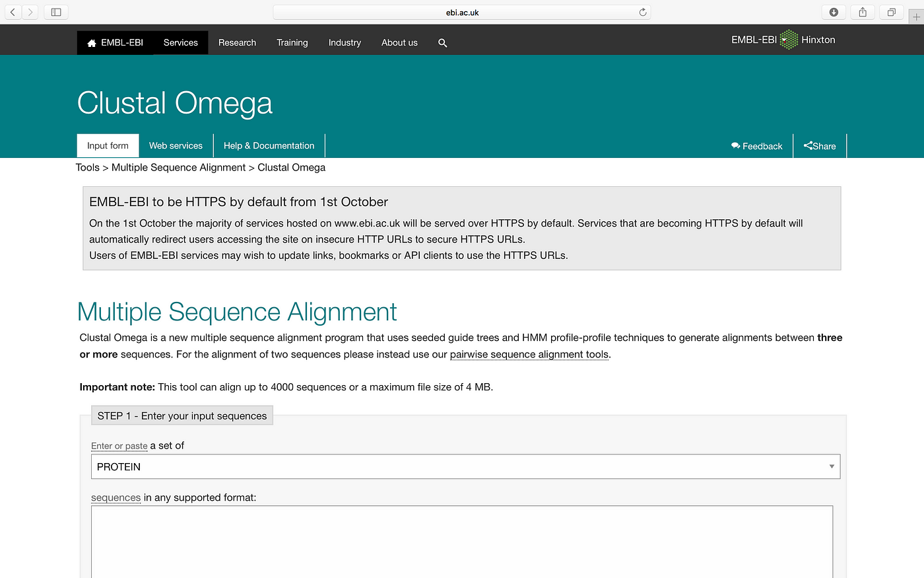Screen dimensions: 924x578
Task: Click the Clustal Omega page title
Action: pyautogui.click(x=175, y=103)
